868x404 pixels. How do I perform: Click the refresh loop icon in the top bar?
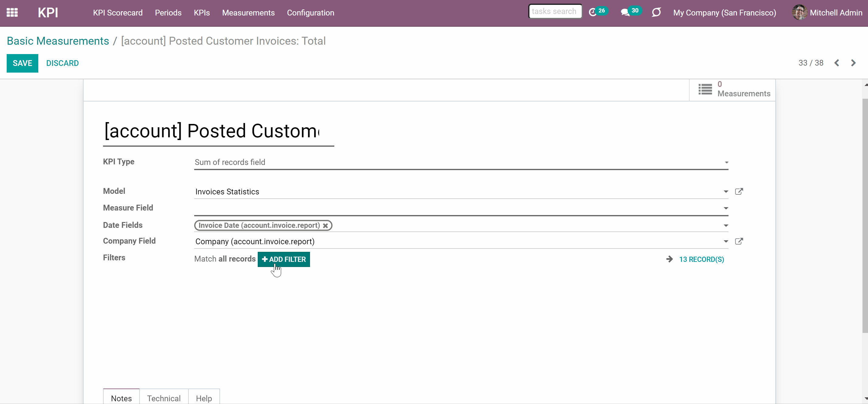656,13
